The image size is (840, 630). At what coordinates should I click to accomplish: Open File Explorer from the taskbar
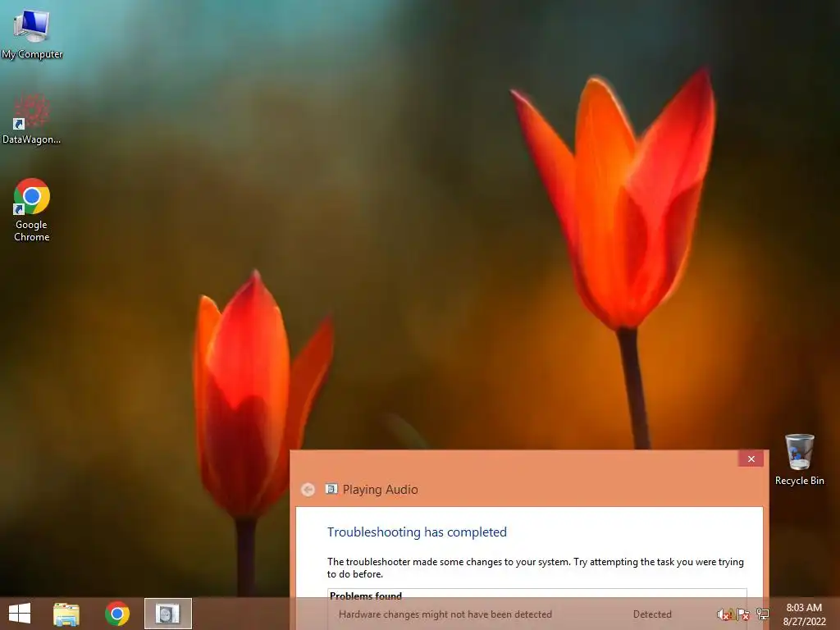(66, 614)
